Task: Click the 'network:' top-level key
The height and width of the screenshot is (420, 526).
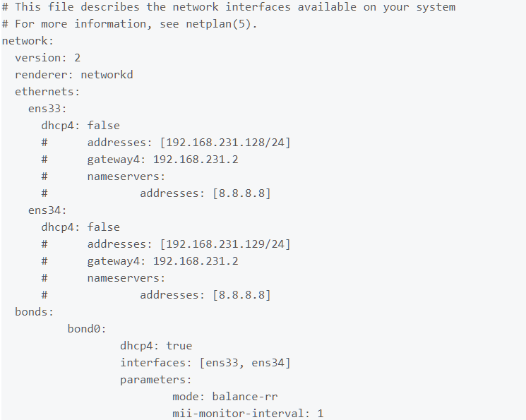Action: coord(28,41)
